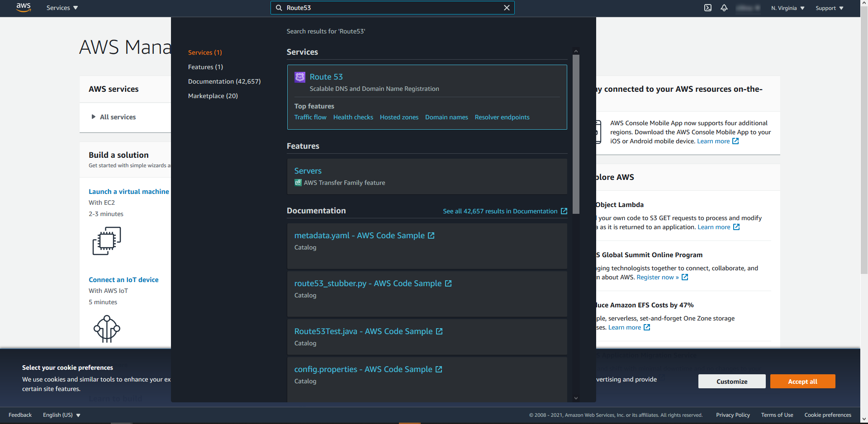Click the AWS logo home icon
868x424 pixels.
click(24, 8)
